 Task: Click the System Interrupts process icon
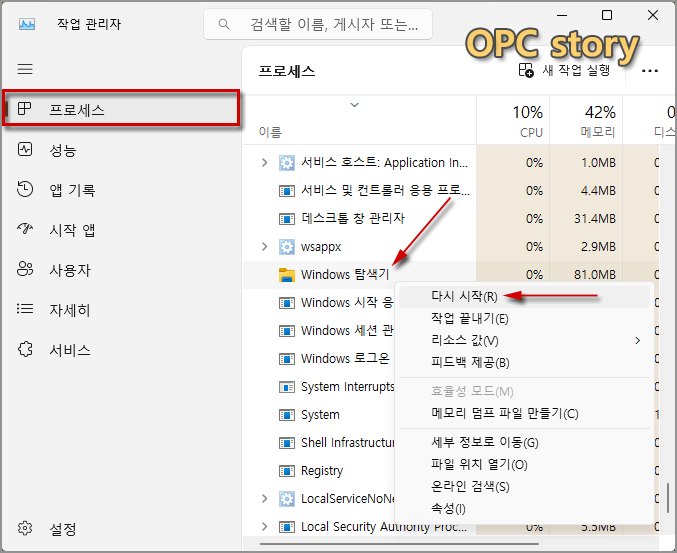tap(287, 387)
